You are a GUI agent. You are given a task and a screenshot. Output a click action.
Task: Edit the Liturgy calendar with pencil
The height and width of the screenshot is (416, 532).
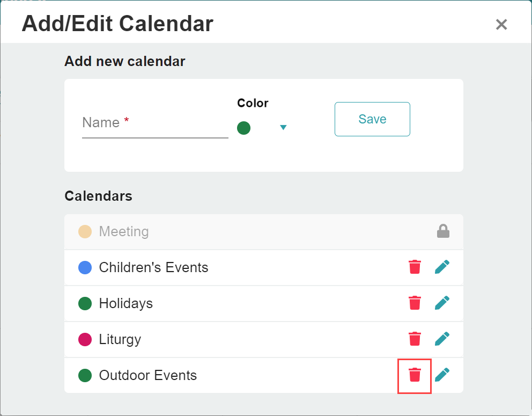(442, 339)
